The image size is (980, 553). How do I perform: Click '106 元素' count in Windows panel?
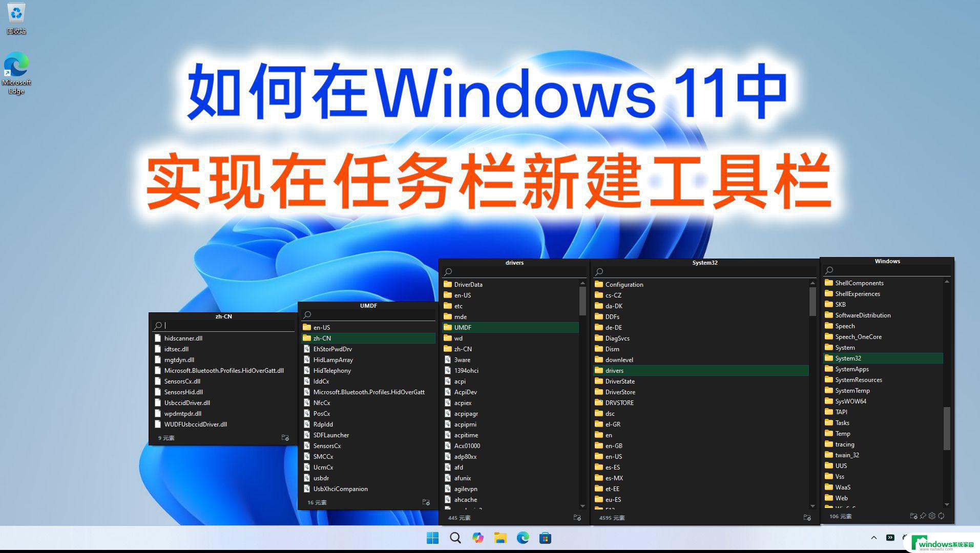click(840, 517)
